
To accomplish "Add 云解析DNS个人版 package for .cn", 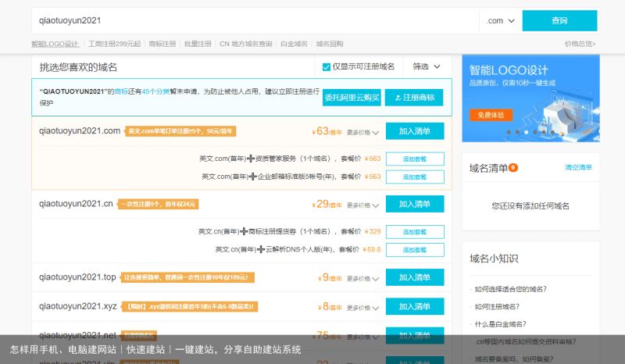I will pos(415,250).
